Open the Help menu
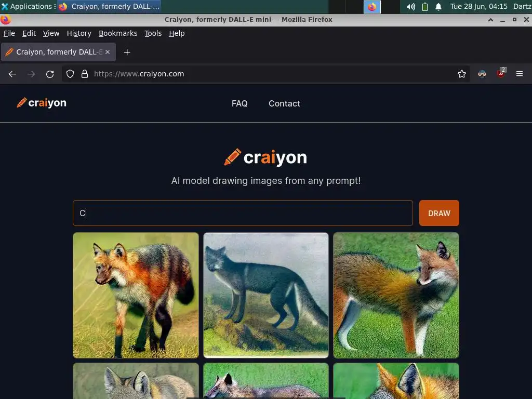The height and width of the screenshot is (399, 532). [177, 33]
